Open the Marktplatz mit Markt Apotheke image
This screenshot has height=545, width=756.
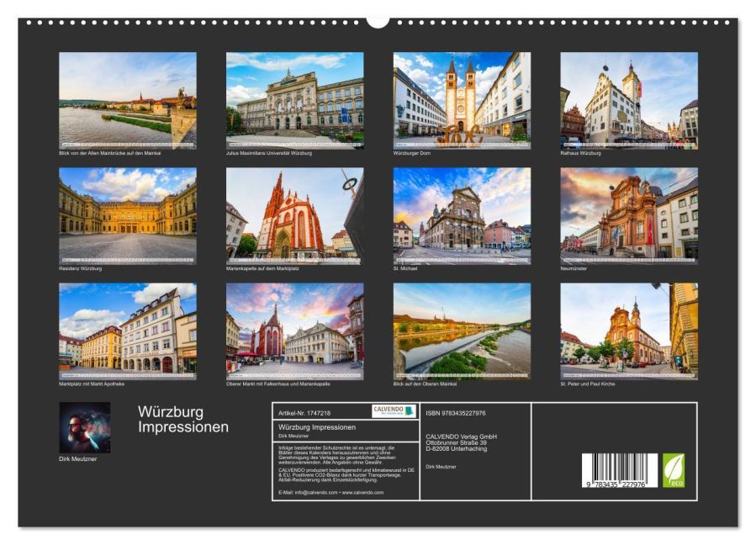[x=127, y=331]
